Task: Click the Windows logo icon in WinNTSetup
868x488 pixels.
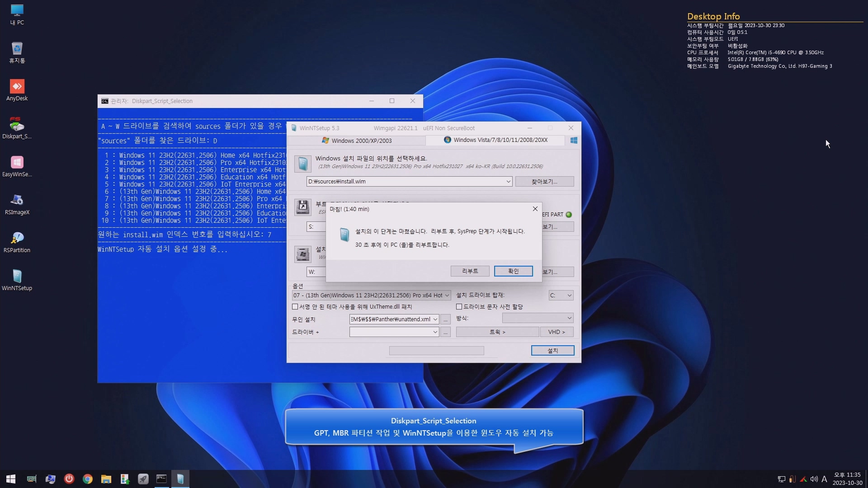Action: [574, 141]
